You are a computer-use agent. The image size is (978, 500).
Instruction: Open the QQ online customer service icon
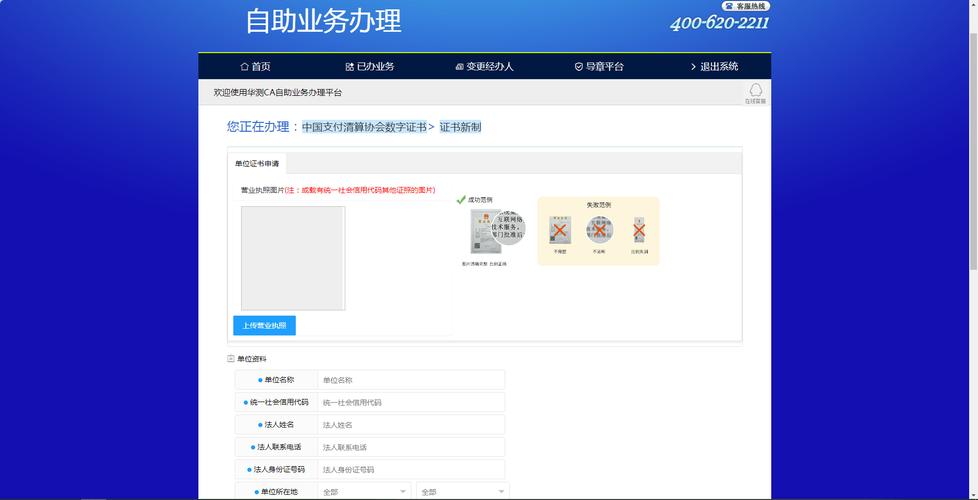(755, 93)
